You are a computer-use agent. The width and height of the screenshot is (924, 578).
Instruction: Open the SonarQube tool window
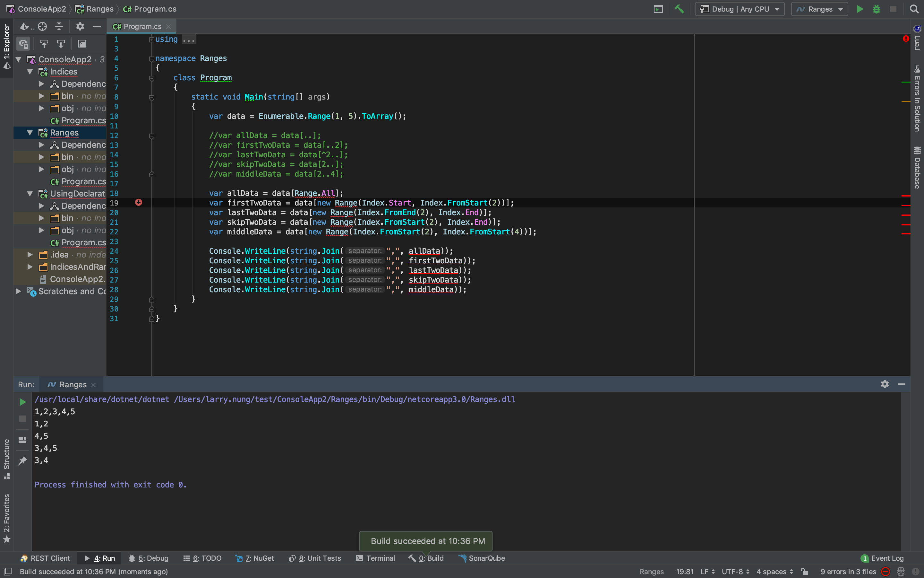pos(482,558)
